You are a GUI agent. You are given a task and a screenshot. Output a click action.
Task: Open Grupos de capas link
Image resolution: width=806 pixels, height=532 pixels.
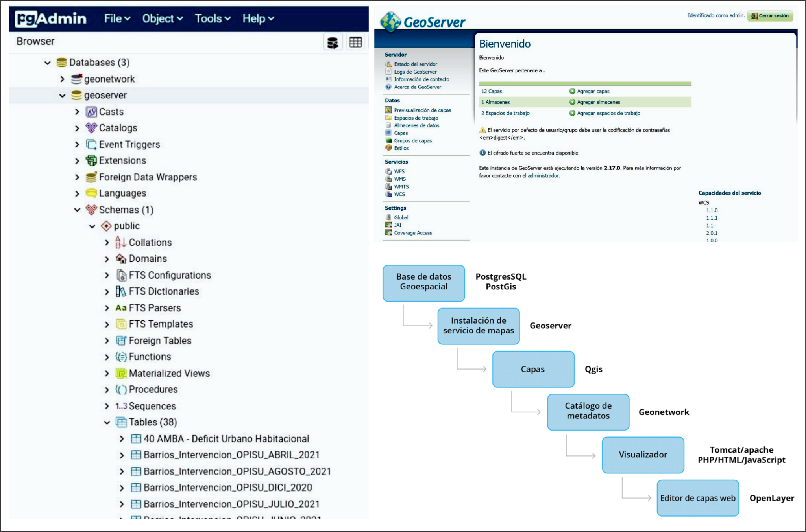[x=413, y=140]
